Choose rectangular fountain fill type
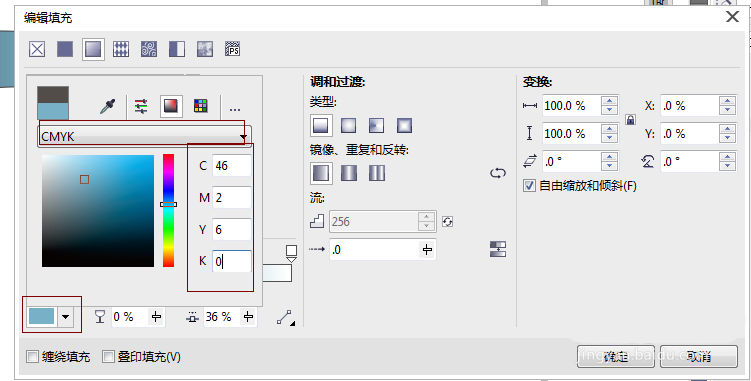751x381 pixels. (404, 126)
